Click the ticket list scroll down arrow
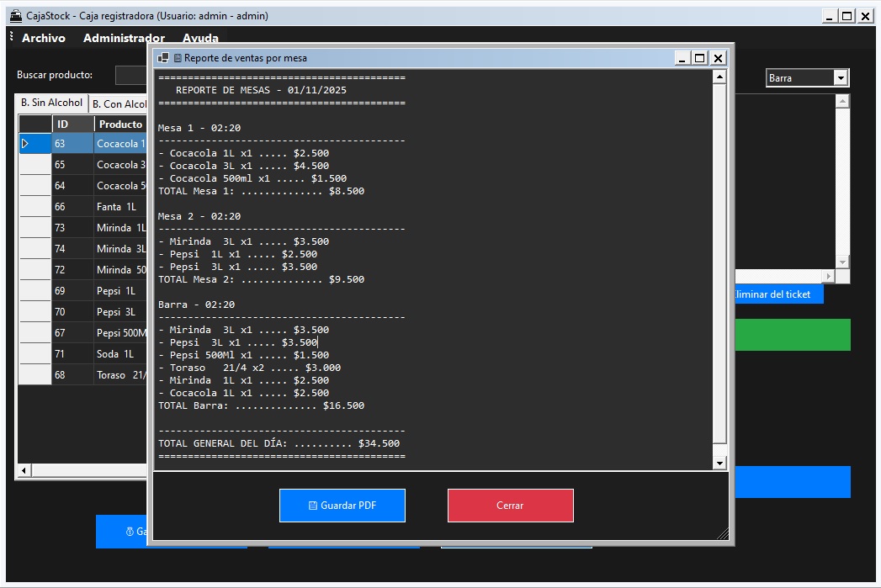The width and height of the screenshot is (881, 588). (x=842, y=262)
